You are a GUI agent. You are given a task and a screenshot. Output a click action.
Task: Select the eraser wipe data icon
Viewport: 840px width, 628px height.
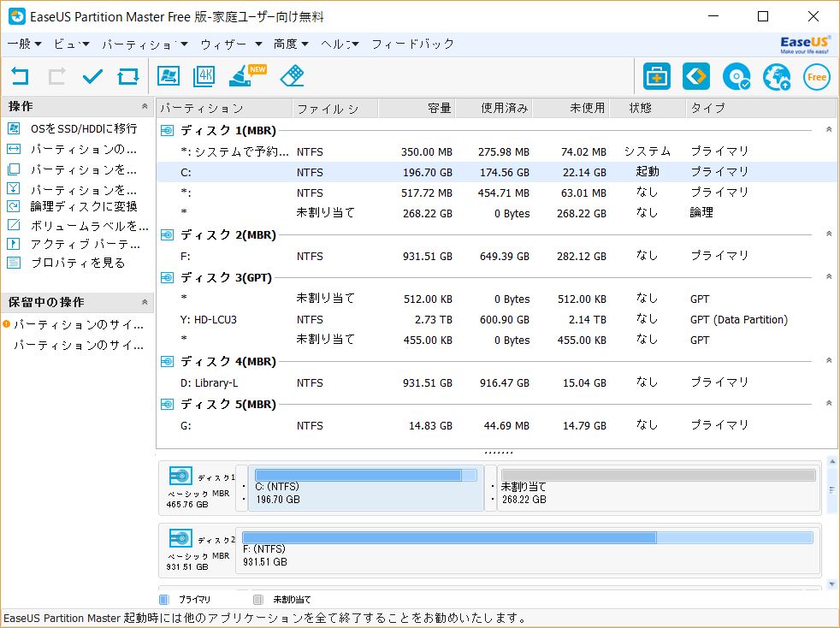click(292, 77)
